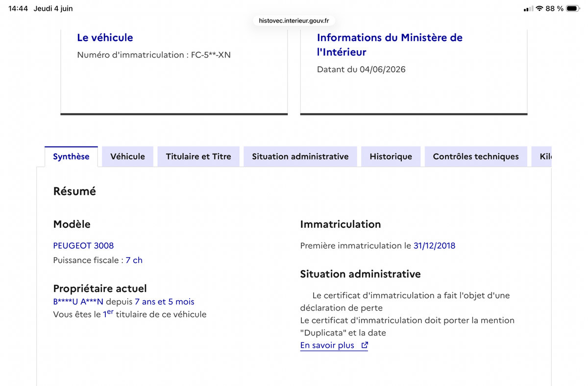The image size is (588, 386).
Task: Select the PEUGEOT 3008 model text
Action: [x=83, y=245]
